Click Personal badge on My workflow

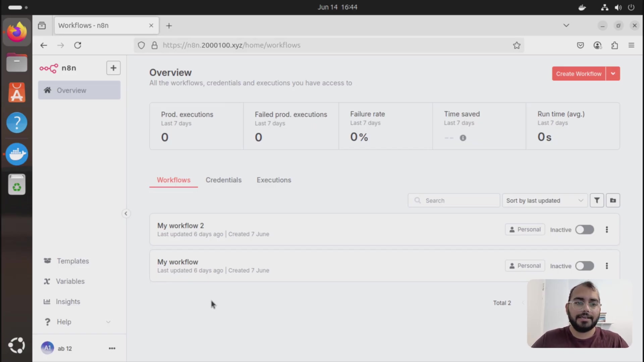pyautogui.click(x=525, y=266)
